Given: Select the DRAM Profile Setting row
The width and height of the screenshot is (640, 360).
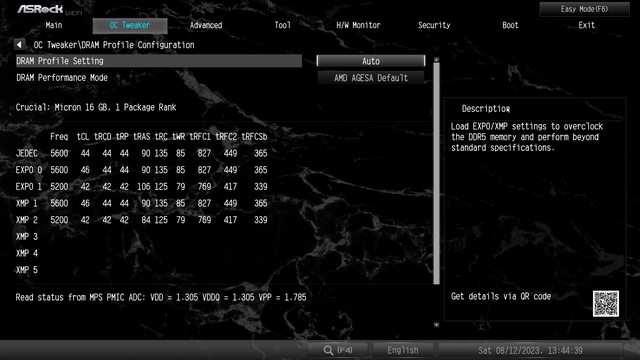Looking at the screenshot, I should coord(159,61).
